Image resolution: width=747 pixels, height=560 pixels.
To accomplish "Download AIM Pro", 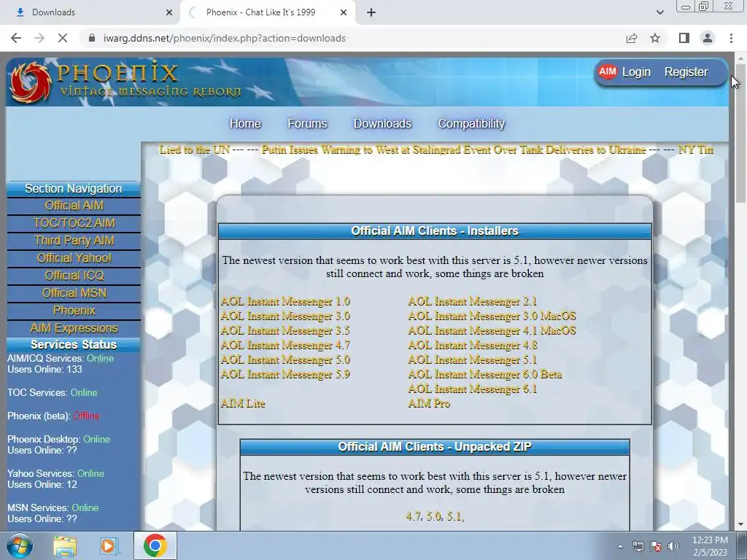I will point(429,403).
